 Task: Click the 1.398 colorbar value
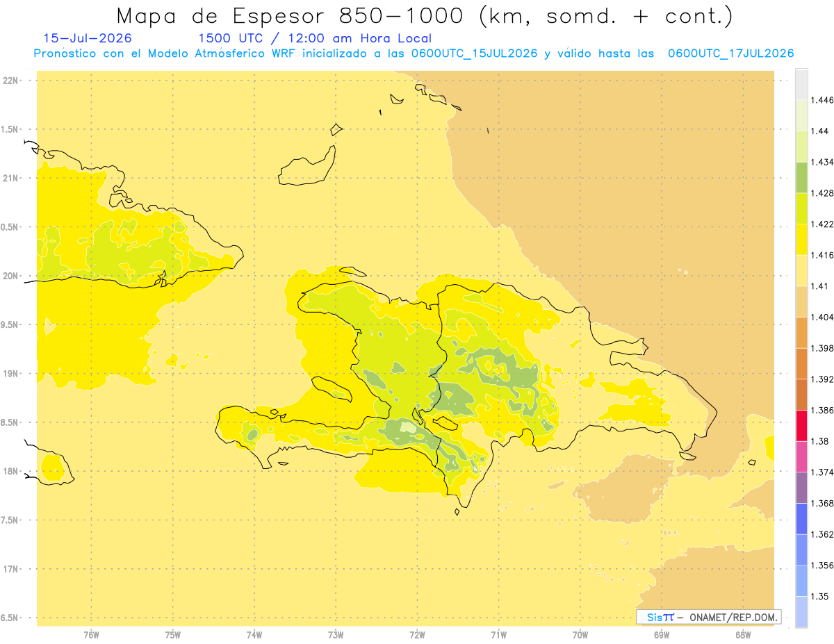pyautogui.click(x=822, y=348)
